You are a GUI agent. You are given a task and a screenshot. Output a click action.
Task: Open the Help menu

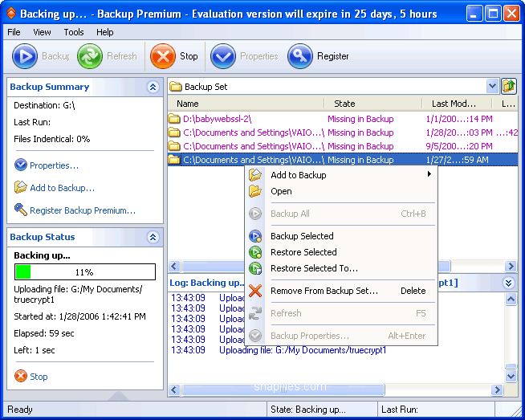click(105, 32)
